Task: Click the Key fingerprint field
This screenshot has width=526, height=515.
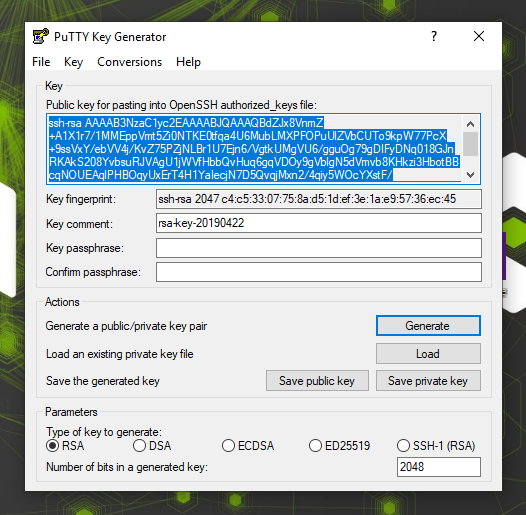Action: 319,199
